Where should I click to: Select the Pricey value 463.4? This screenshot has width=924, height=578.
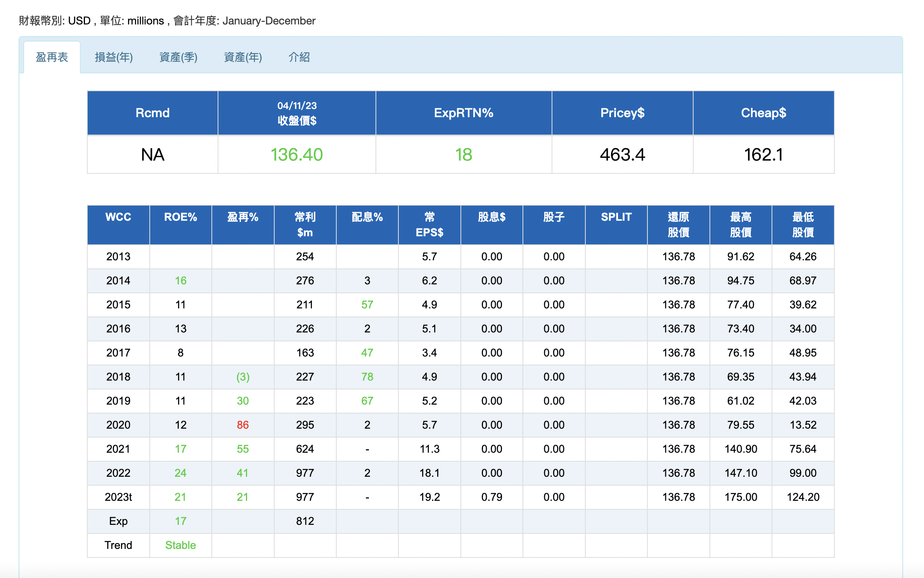click(622, 155)
